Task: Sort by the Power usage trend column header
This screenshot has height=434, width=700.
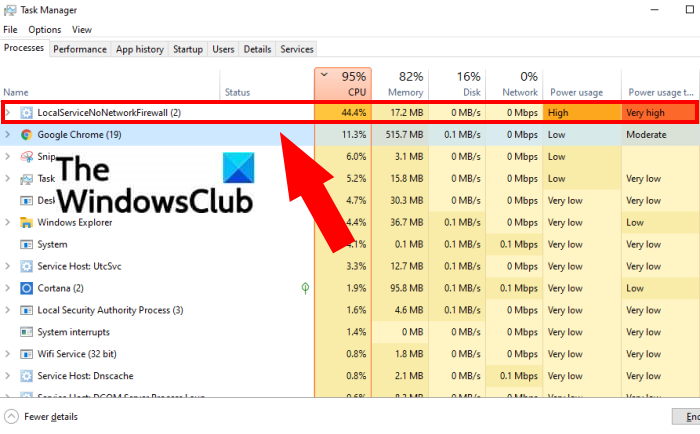Action: pyautogui.click(x=661, y=84)
